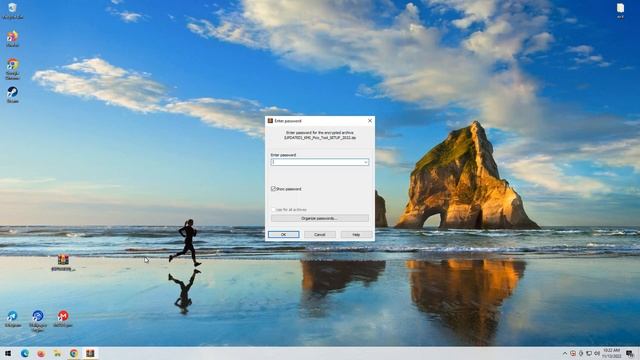Open the Windows Start menu

tap(8, 353)
